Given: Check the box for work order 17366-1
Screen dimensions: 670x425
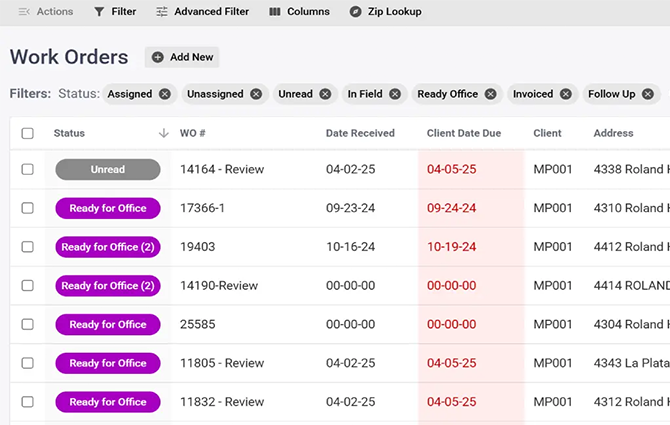Looking at the screenshot, I should 27,208.
